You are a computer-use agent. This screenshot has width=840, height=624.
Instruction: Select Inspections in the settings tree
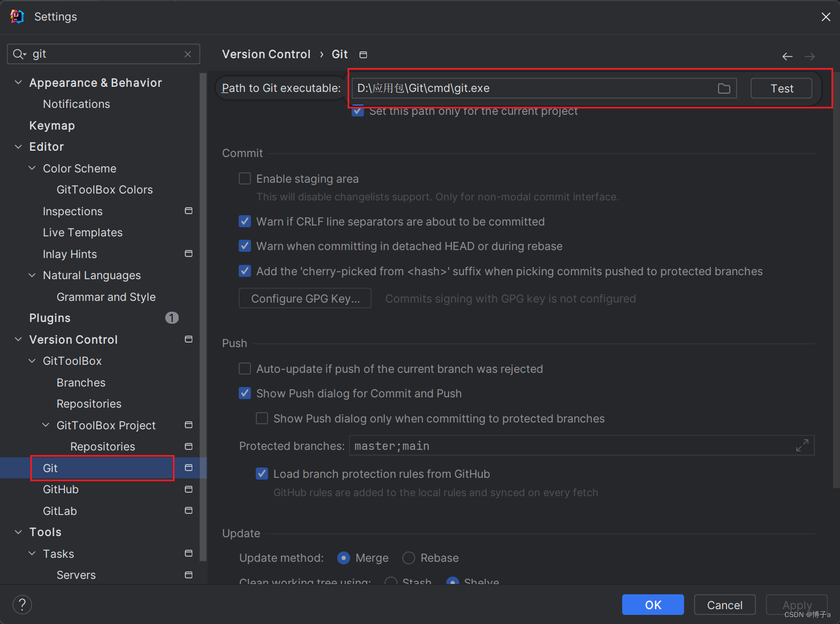coord(72,211)
